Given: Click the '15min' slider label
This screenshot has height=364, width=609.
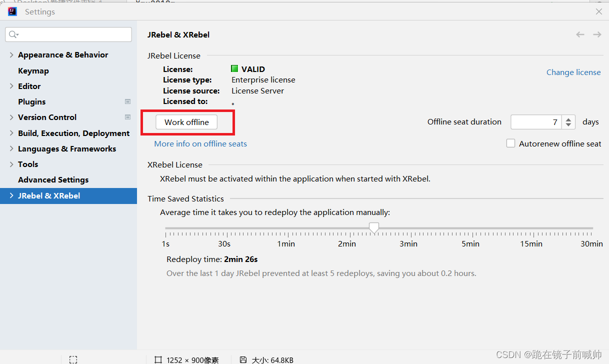Looking at the screenshot, I should (x=531, y=244).
